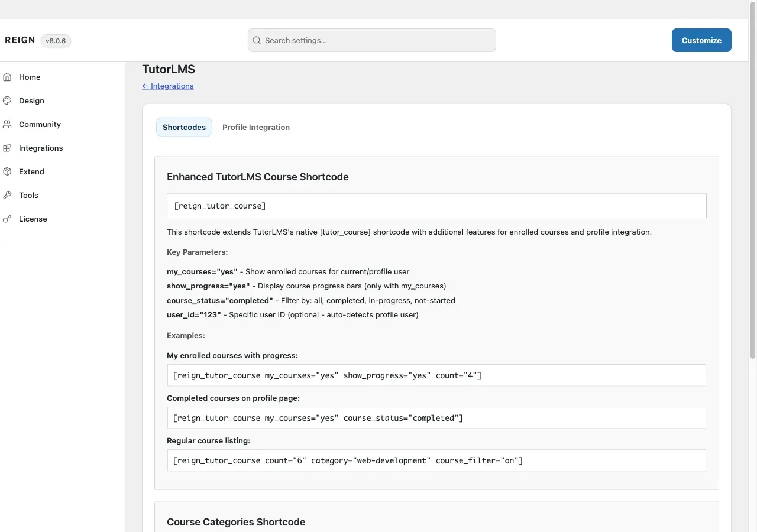This screenshot has height=532, width=757.
Task: Click the Customize button
Action: [701, 40]
